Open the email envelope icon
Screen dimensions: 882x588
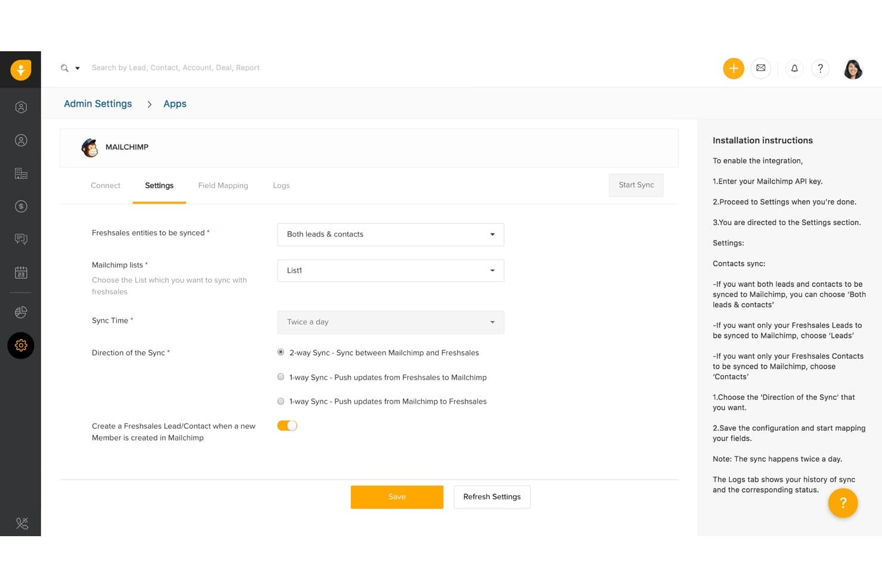coord(761,69)
